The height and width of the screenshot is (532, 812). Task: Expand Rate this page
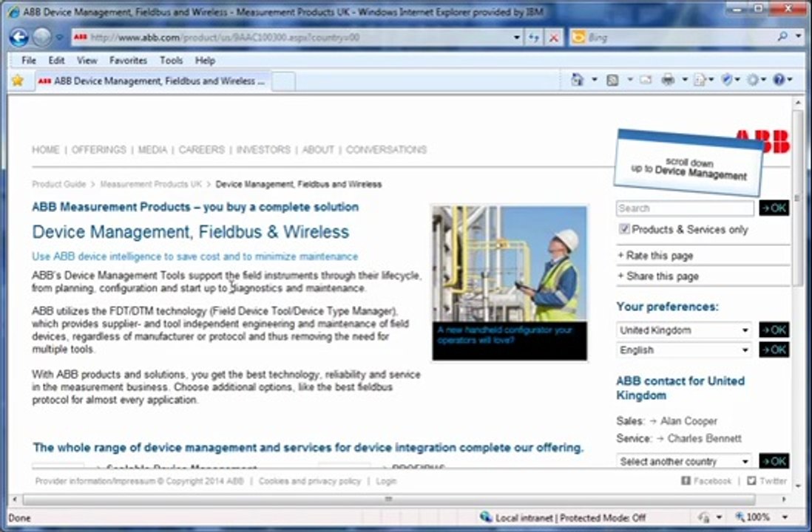tap(655, 256)
